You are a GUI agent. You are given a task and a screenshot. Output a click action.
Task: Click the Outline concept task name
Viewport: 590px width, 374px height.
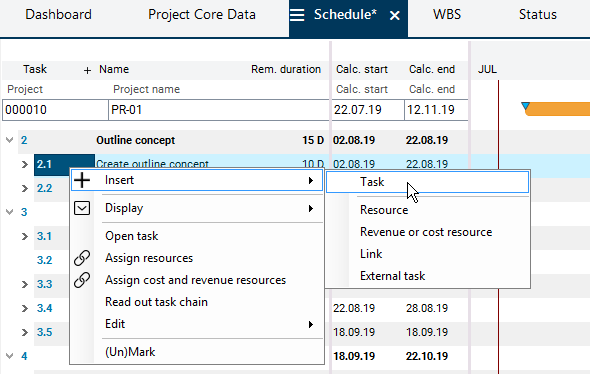click(135, 140)
